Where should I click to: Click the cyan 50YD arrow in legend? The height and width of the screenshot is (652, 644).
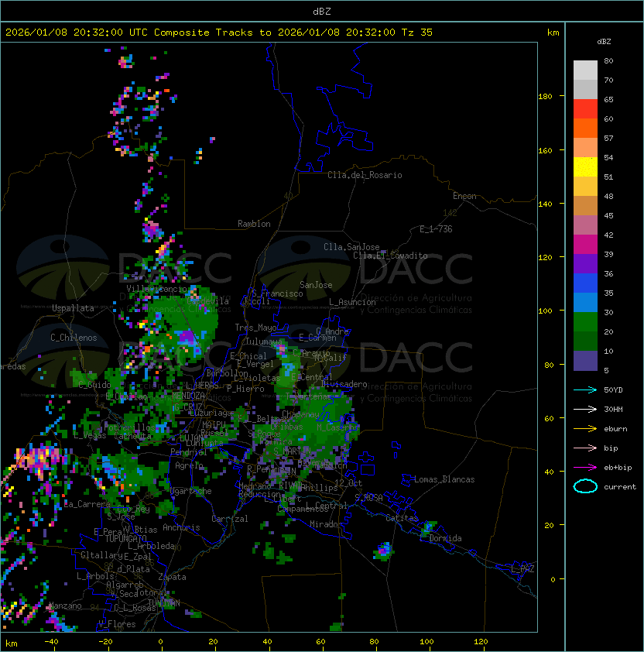click(585, 389)
